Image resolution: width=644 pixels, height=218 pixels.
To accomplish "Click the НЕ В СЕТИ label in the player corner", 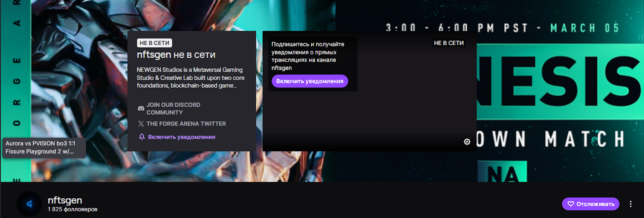I will click(x=448, y=43).
